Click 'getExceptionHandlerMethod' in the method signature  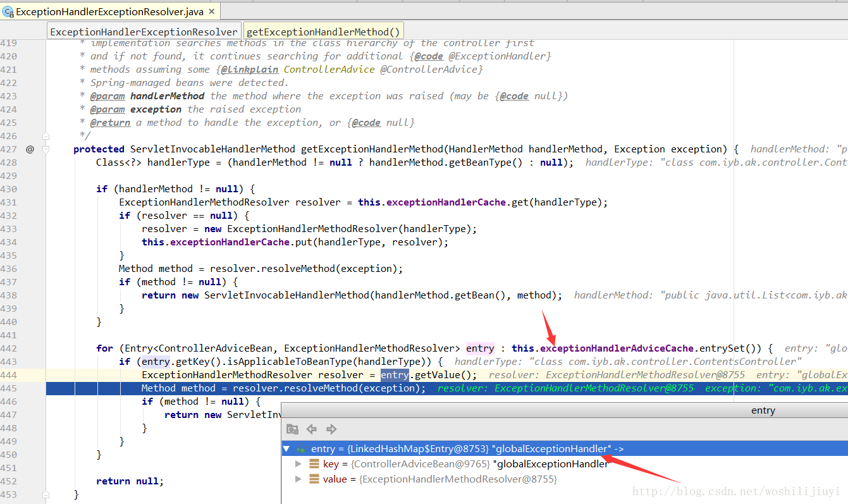tap(372, 149)
